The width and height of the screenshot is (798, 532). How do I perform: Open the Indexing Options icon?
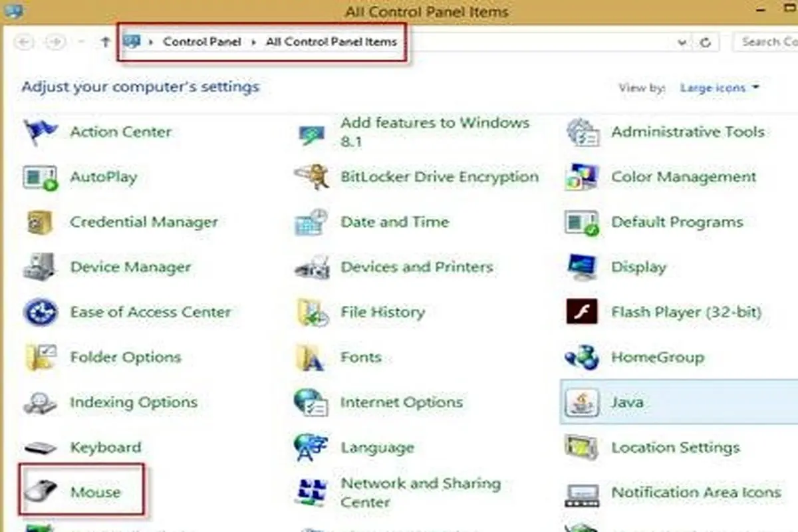pyautogui.click(x=41, y=402)
